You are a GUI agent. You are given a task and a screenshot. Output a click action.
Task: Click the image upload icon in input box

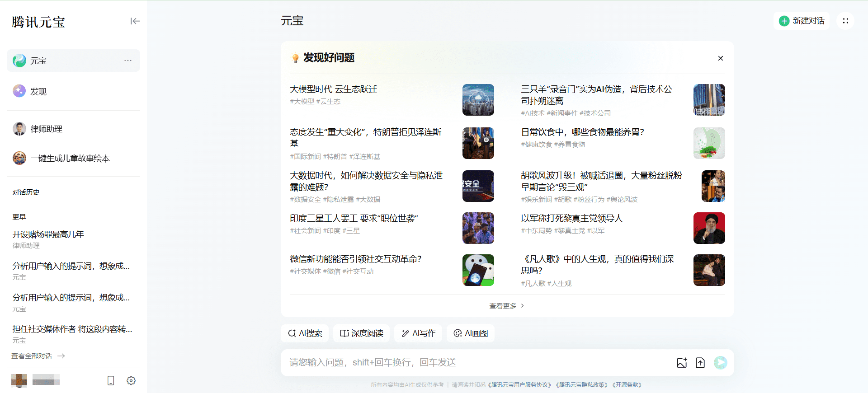682,363
